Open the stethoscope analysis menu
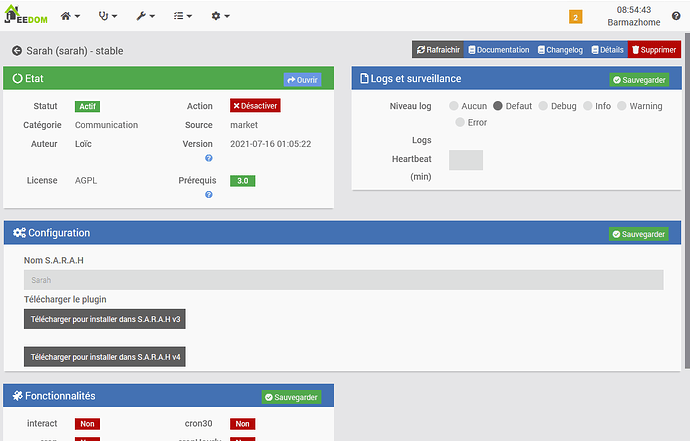690x441 pixels. 103,16
